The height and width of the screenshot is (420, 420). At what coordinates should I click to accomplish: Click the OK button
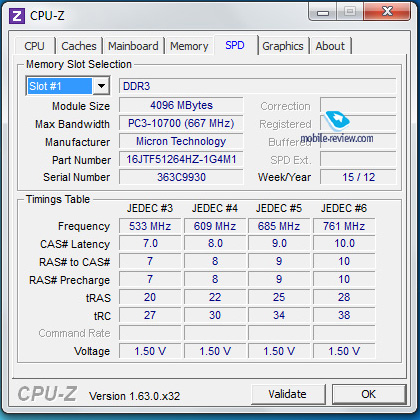point(369,394)
